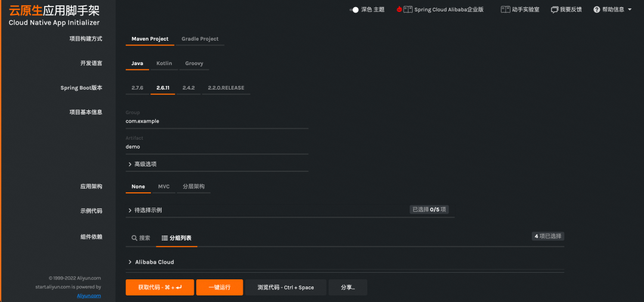Click the 一键运行 button
This screenshot has height=302, width=644.
[x=219, y=288]
